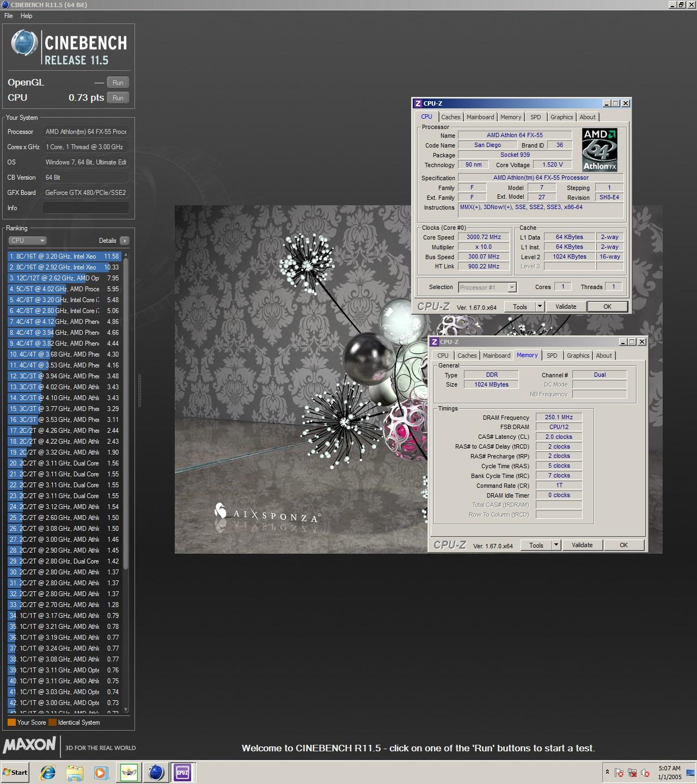Switch to CPU-Z purple chip taskbar icon

coord(182,772)
